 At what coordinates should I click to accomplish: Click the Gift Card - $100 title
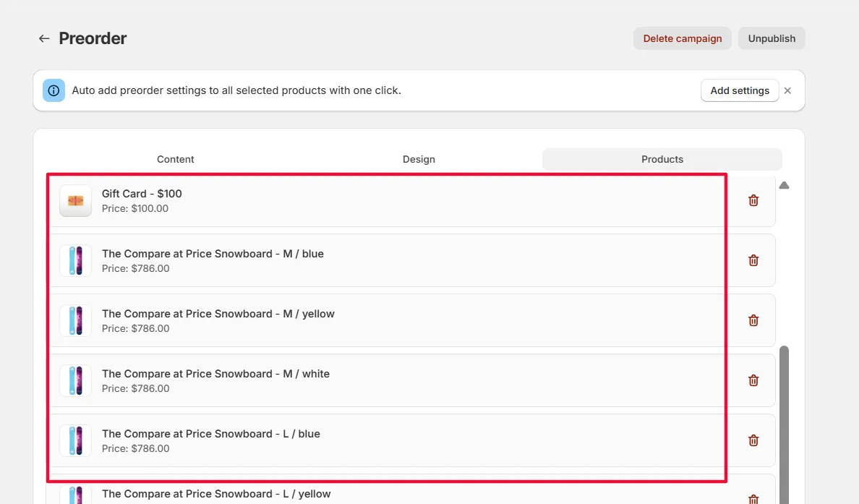click(142, 193)
